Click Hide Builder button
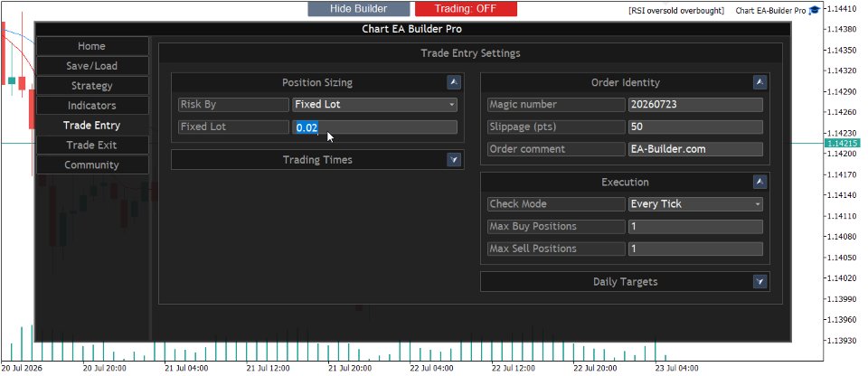Screen dimensions: 868x376 click(359, 9)
